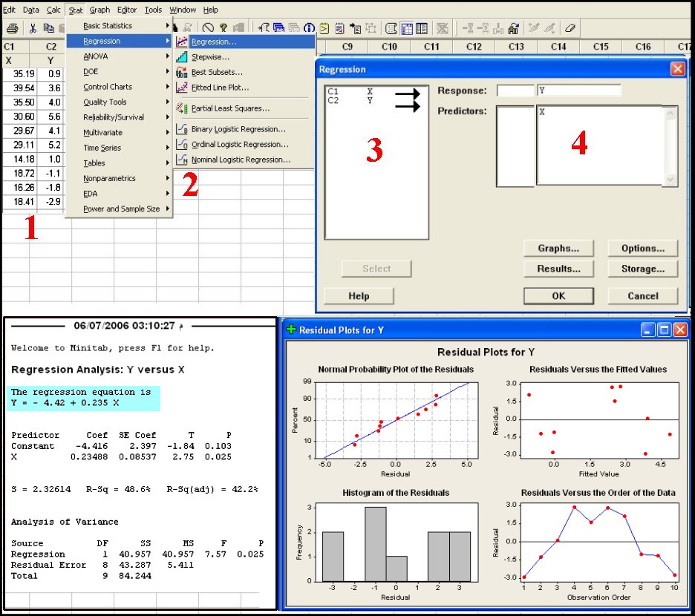This screenshot has height=616, width=695.
Task: Choose Binary Logistic Regression...
Action: coord(245,129)
